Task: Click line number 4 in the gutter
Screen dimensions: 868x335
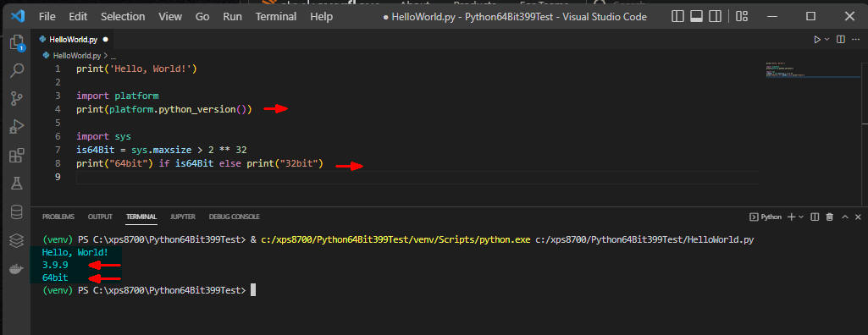Action: pyautogui.click(x=58, y=109)
